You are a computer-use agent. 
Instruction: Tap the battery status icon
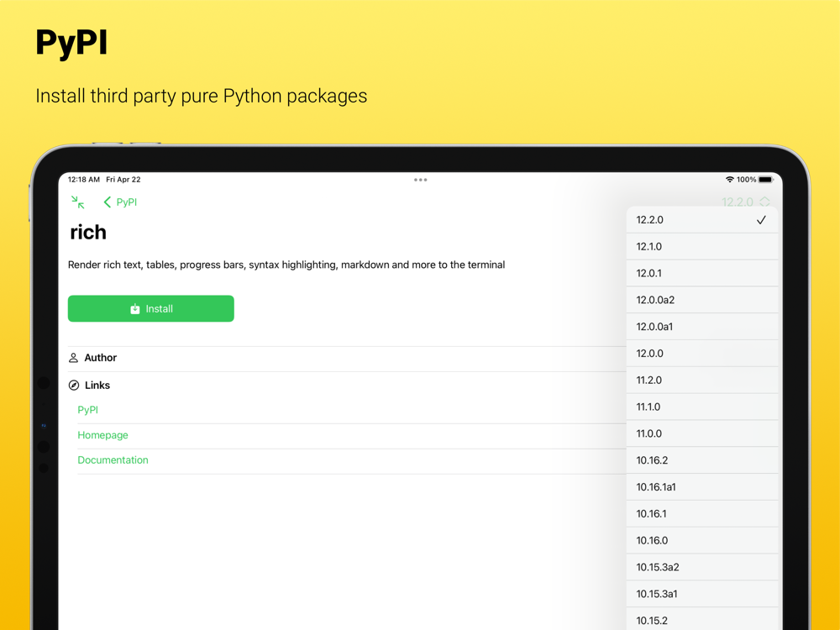(766, 180)
